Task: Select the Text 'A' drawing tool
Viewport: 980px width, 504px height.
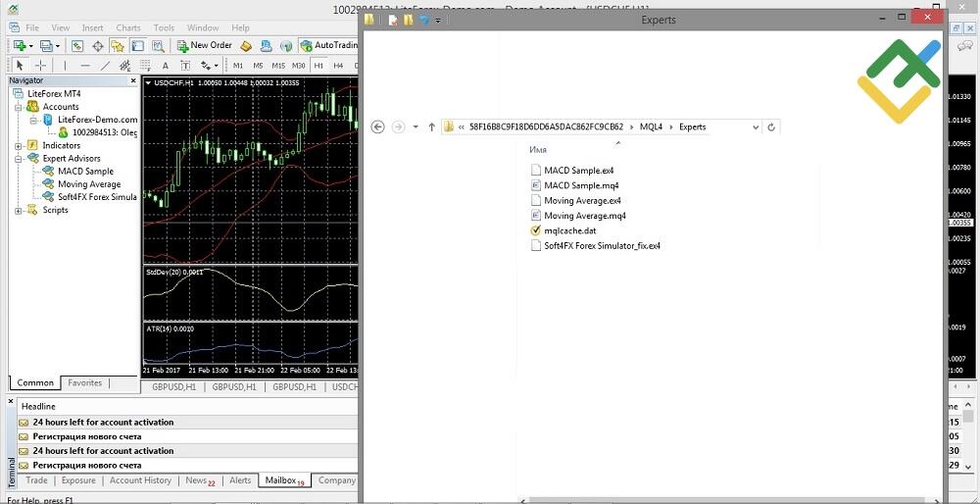Action: (165, 65)
